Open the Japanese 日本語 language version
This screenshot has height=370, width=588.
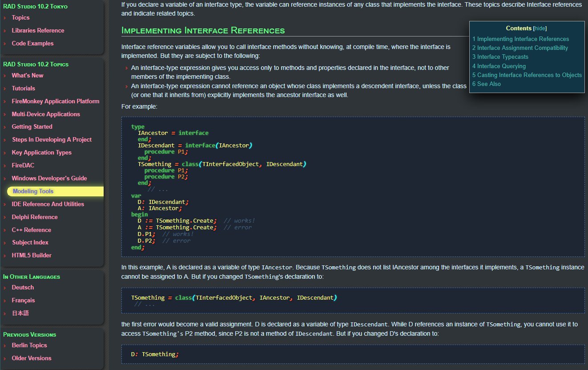tap(20, 313)
